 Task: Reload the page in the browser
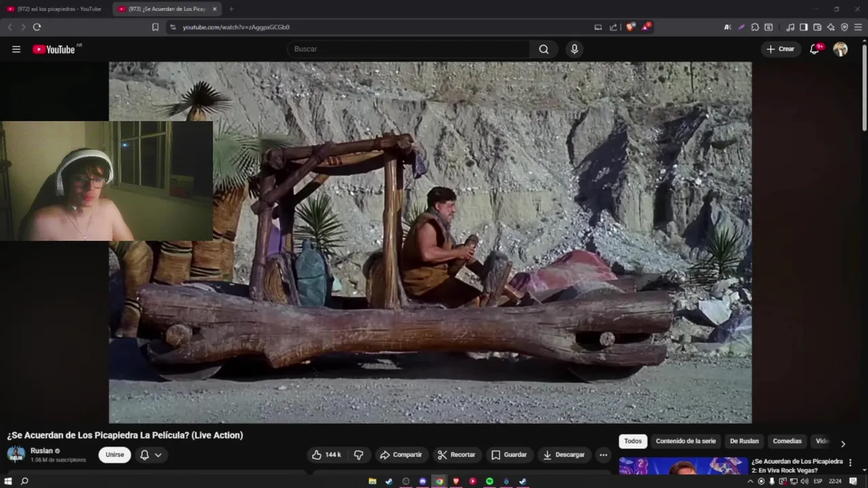point(37,27)
